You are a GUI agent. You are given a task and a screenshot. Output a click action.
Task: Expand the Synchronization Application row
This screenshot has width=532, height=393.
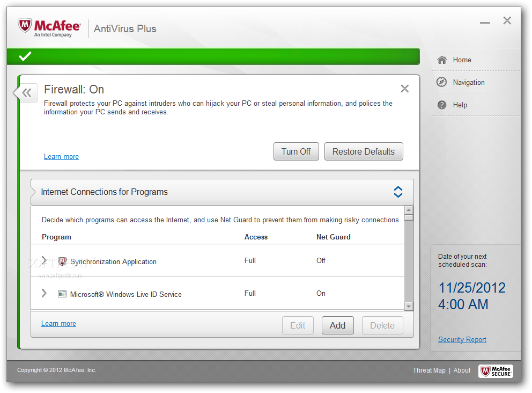click(44, 260)
